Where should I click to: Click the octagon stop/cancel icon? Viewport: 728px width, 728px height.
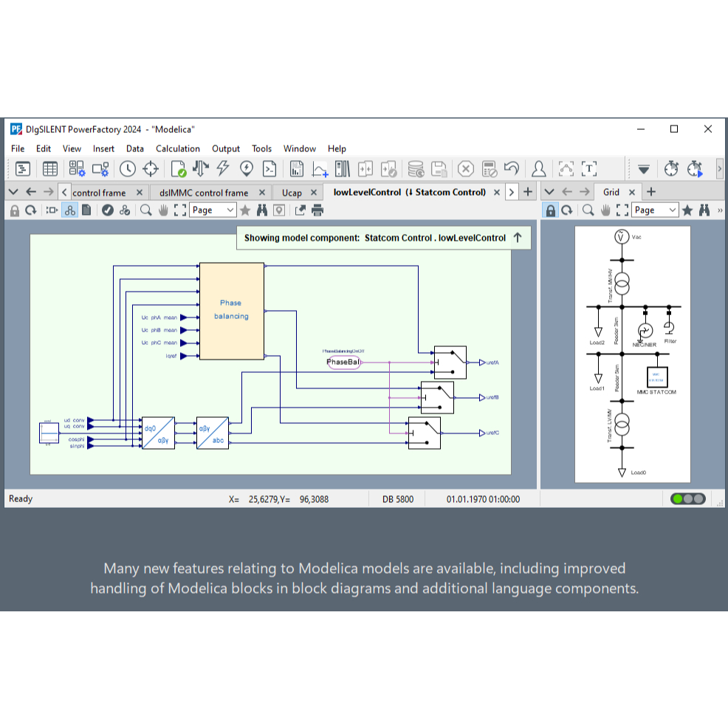coord(466,168)
